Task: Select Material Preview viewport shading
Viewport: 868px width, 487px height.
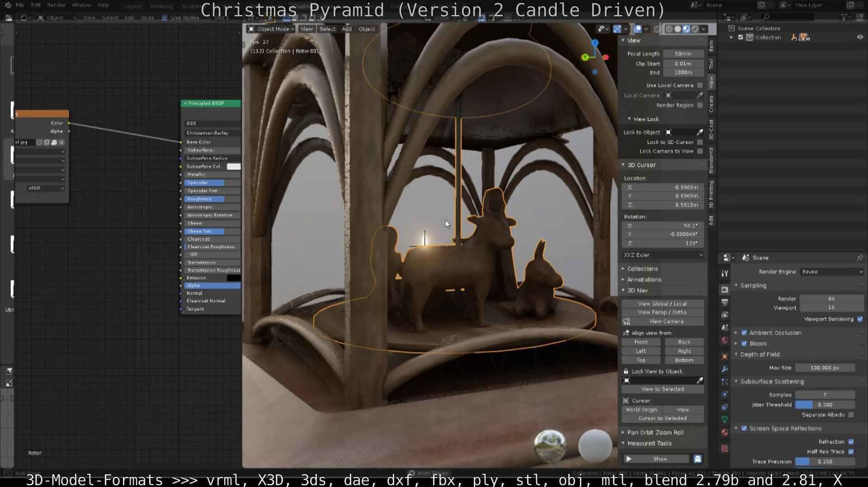Action: point(686,29)
